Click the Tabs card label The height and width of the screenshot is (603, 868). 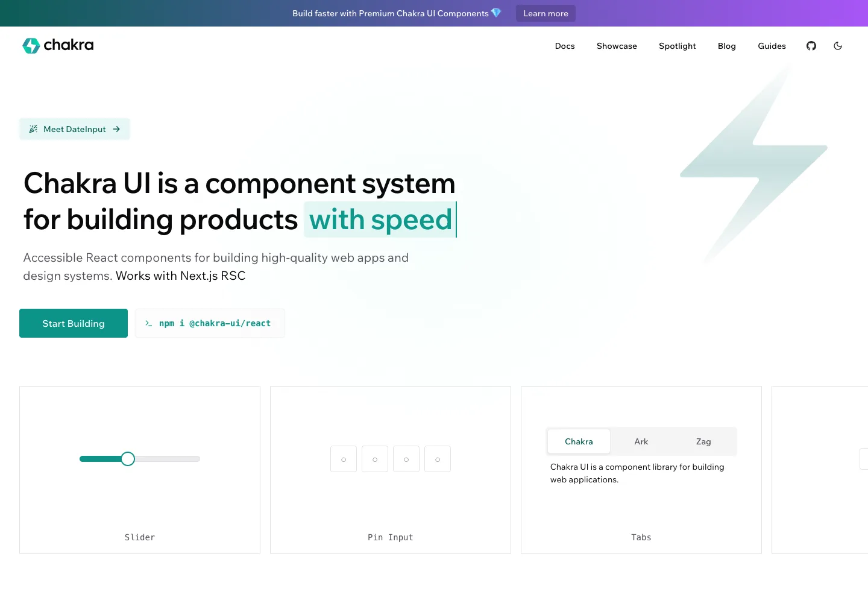pyautogui.click(x=641, y=537)
